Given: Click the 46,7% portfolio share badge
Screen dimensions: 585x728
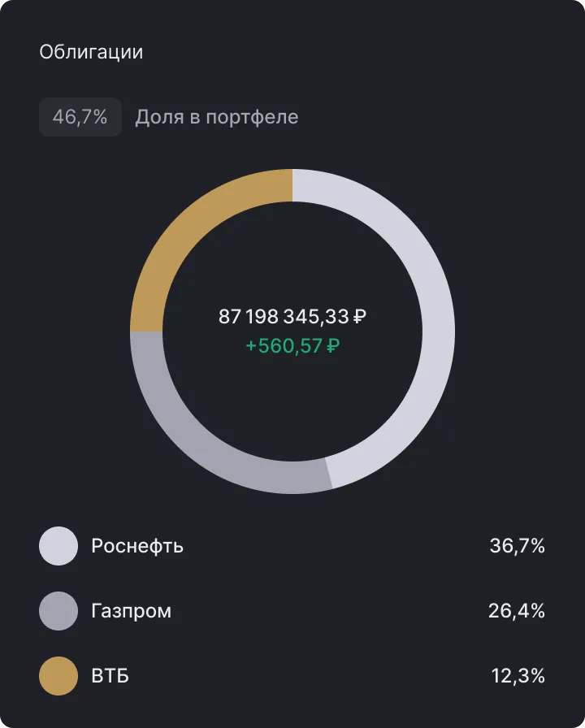Looking at the screenshot, I should click(x=80, y=117).
